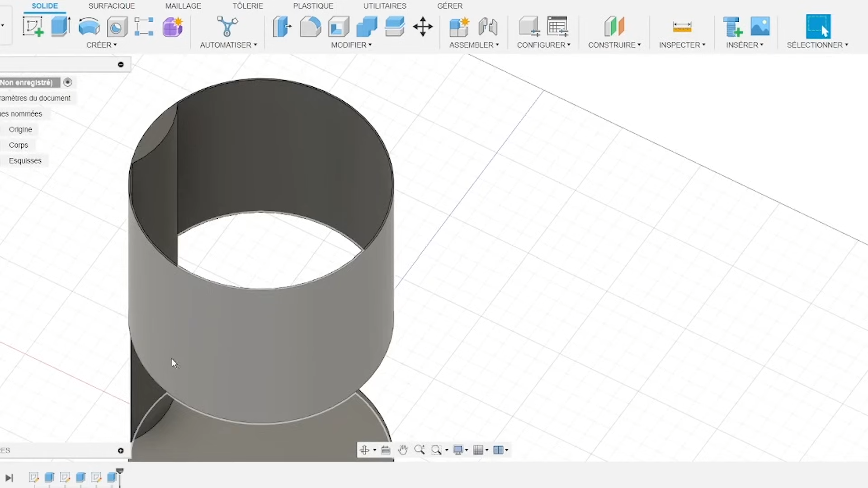Collapse the browser panel
The height and width of the screenshot is (488, 868).
pos(121,64)
